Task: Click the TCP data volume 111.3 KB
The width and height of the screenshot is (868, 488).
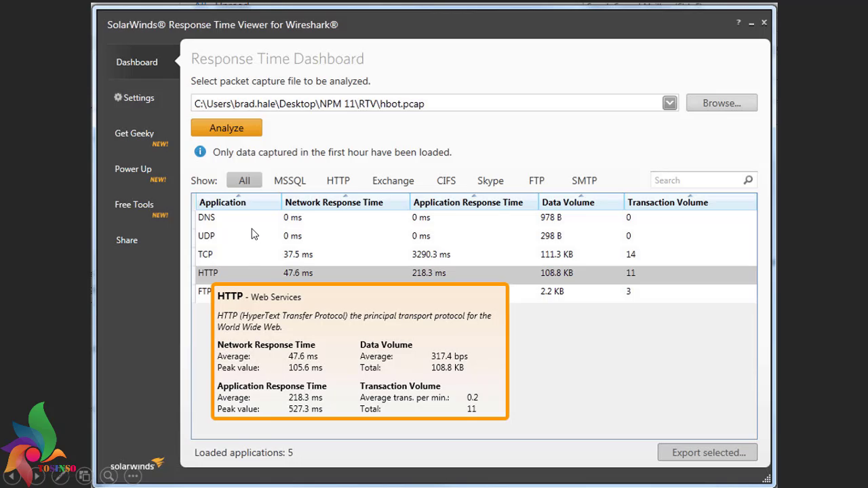Action: pos(557,254)
